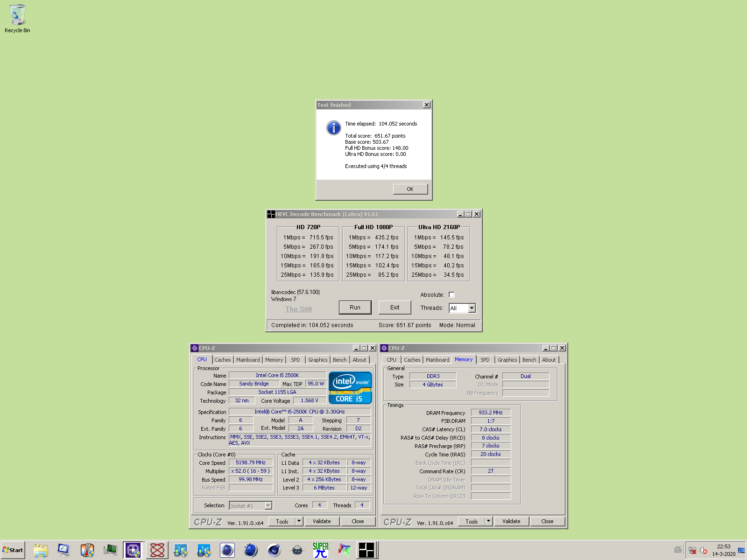Switch to CPU tab in memory window

point(392,360)
